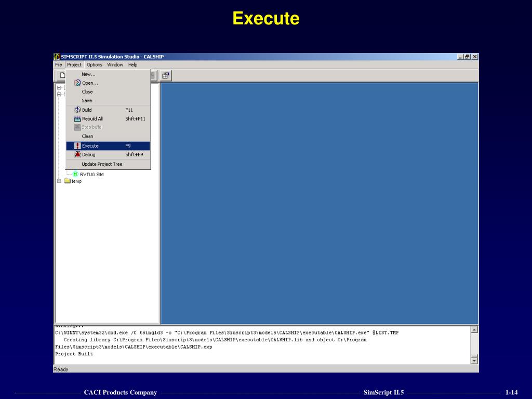Select Update Project Tree

(x=108, y=164)
